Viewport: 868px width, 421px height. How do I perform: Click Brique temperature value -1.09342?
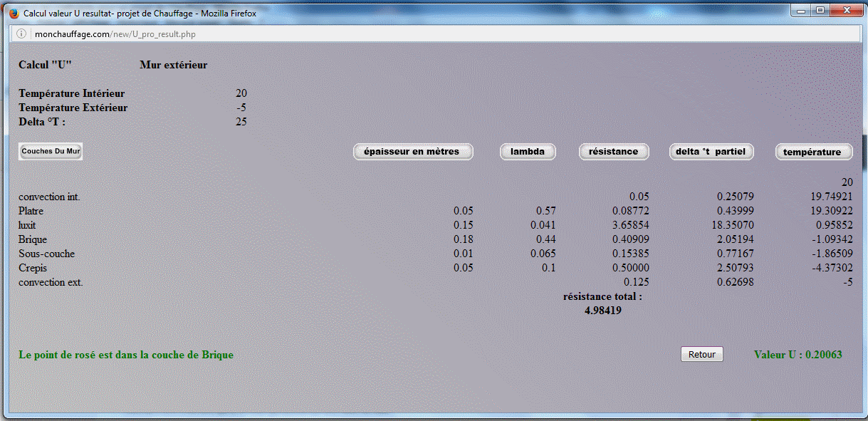[x=833, y=239]
